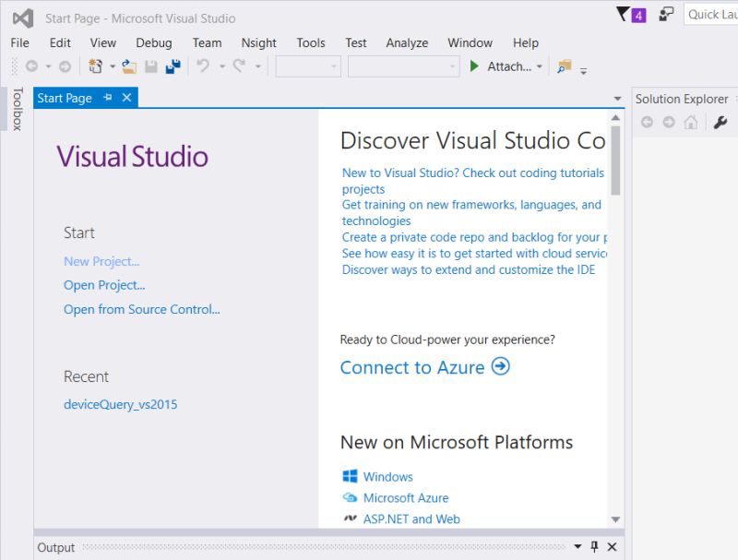Click the Save icon in the toolbar
Screen dimensions: 738x560
(149, 65)
